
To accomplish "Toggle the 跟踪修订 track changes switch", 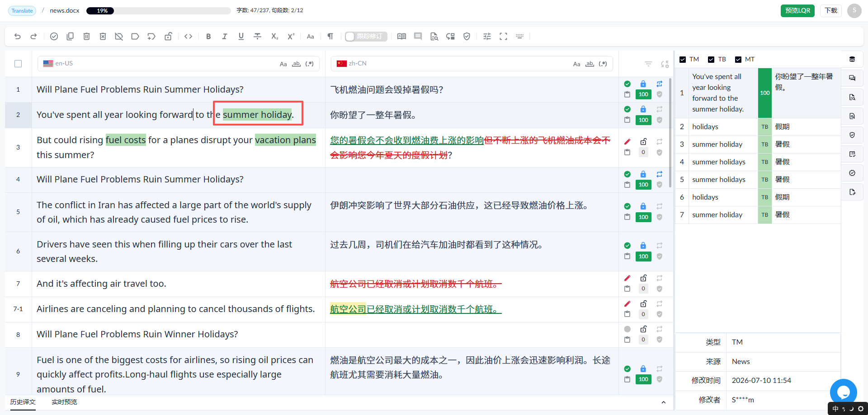I will click(366, 37).
